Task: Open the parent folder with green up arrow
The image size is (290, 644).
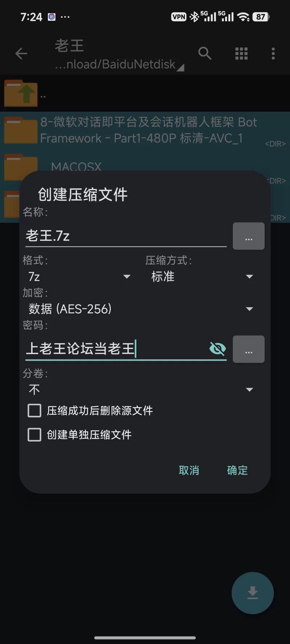Action: point(21,93)
